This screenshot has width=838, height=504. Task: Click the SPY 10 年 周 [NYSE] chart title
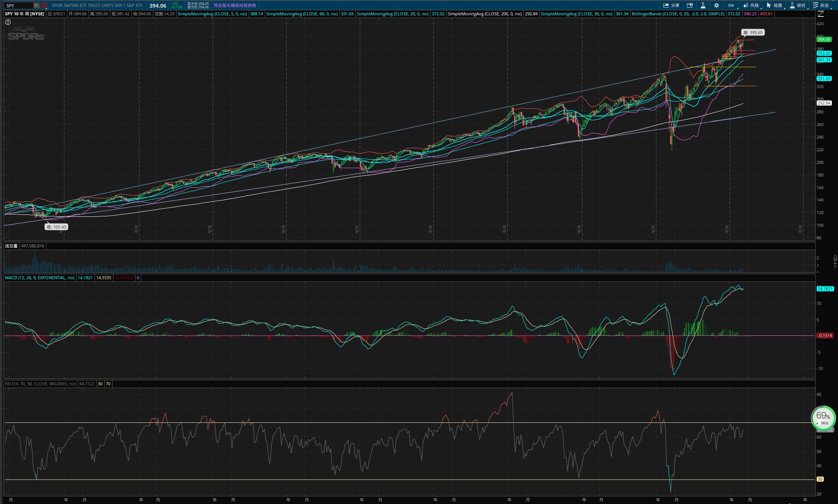click(x=25, y=14)
